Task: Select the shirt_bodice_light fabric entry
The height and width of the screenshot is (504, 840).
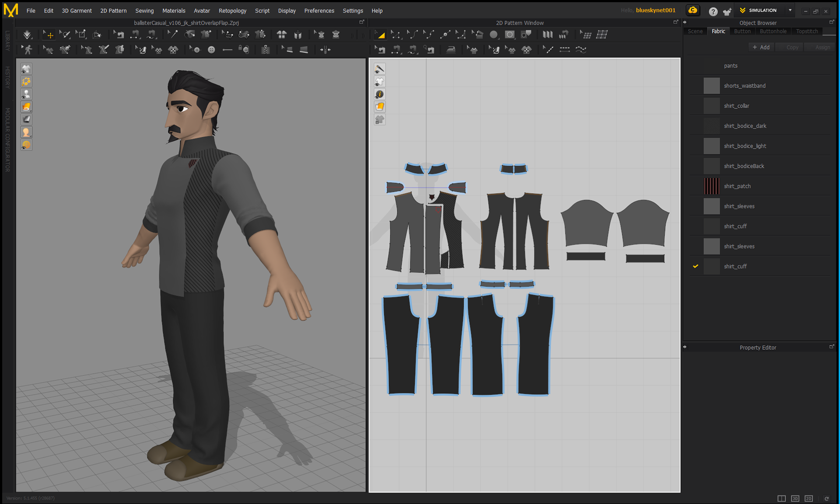Action: coord(745,146)
